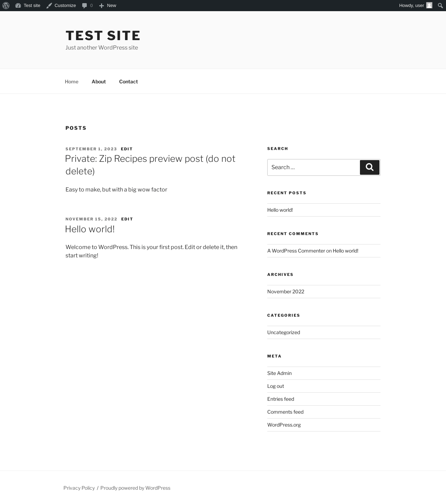Click the dashboard icon beside Test site
446x504 pixels.
pyautogui.click(x=18, y=6)
